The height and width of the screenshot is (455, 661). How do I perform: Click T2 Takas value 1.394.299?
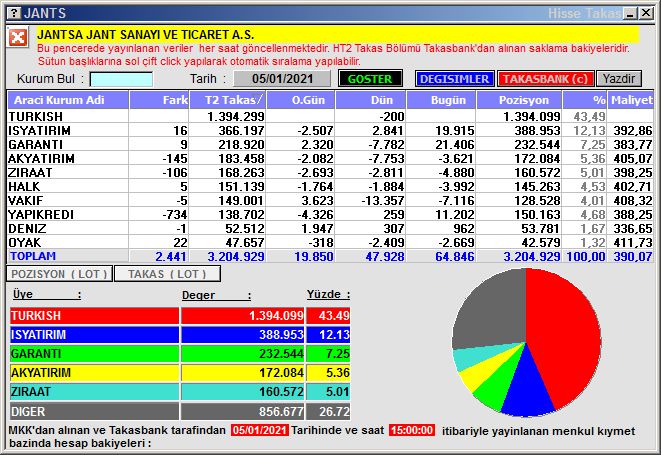[236, 116]
